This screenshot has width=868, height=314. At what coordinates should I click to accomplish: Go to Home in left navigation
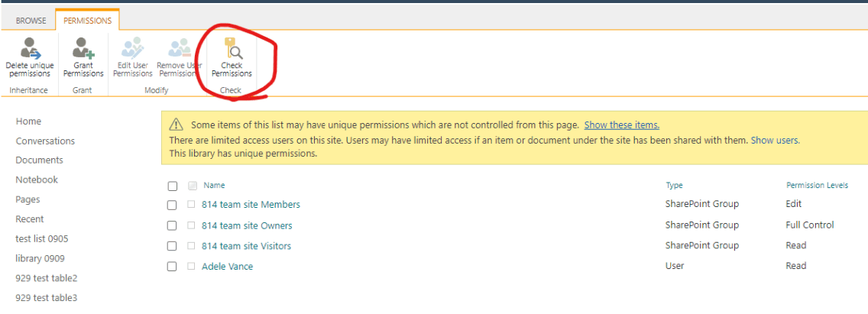[x=28, y=121]
